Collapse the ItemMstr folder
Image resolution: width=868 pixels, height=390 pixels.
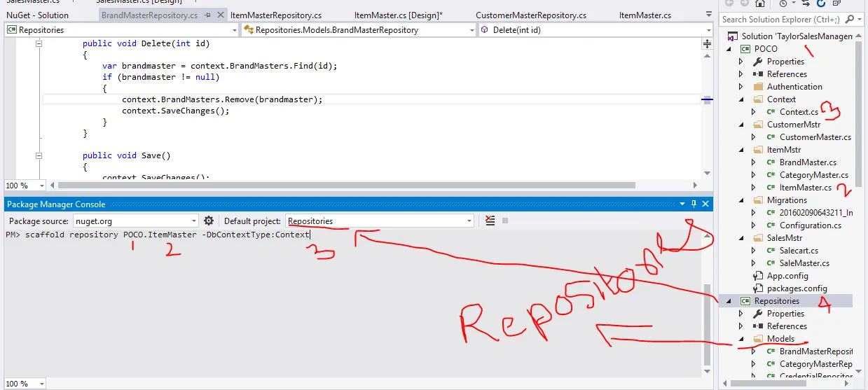point(741,150)
